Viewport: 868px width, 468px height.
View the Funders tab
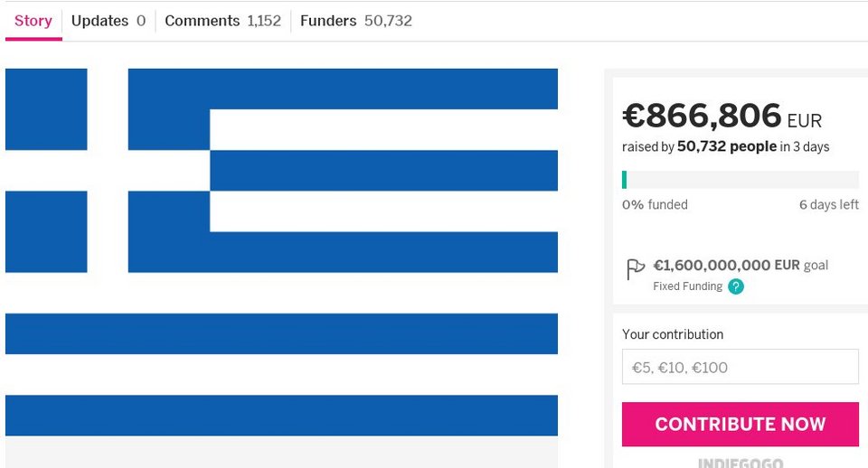tap(355, 21)
